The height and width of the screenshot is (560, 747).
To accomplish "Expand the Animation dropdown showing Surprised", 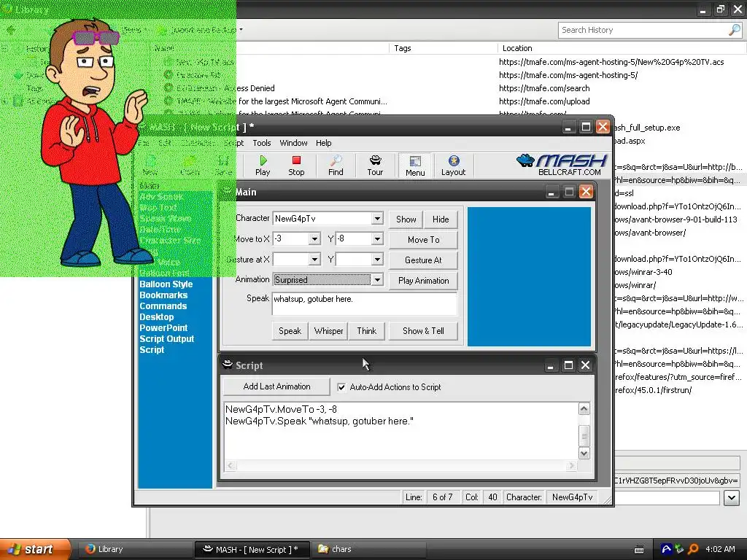I will click(377, 280).
